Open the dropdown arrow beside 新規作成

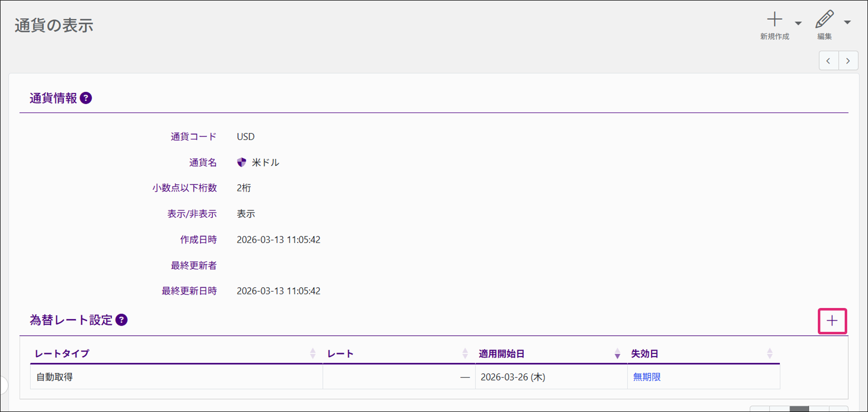pos(798,23)
